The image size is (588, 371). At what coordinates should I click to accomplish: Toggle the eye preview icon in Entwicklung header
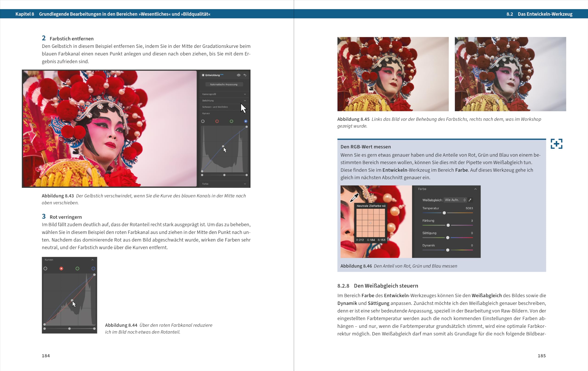pos(239,75)
